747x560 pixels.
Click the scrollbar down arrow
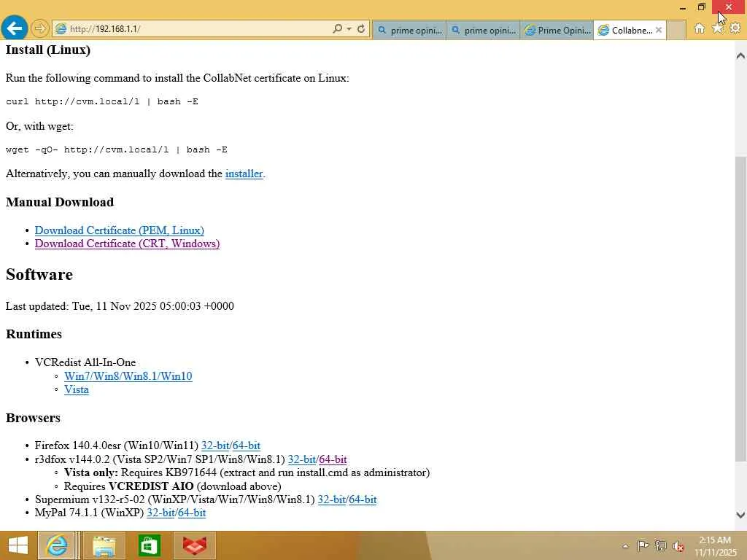[x=740, y=515]
